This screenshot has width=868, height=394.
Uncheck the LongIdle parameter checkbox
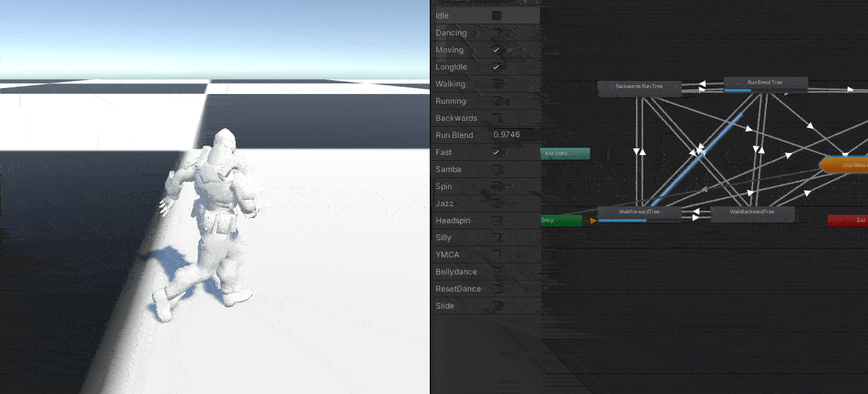tap(497, 66)
